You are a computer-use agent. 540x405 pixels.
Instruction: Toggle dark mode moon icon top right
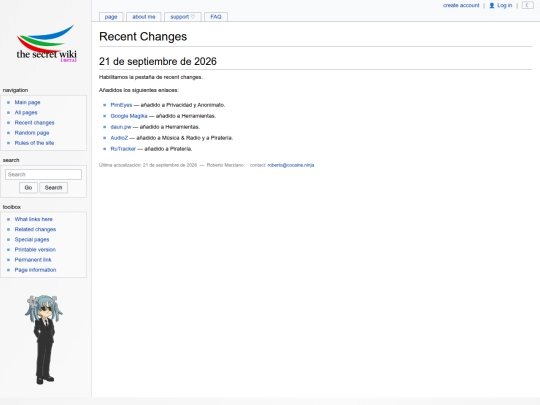[527, 5]
